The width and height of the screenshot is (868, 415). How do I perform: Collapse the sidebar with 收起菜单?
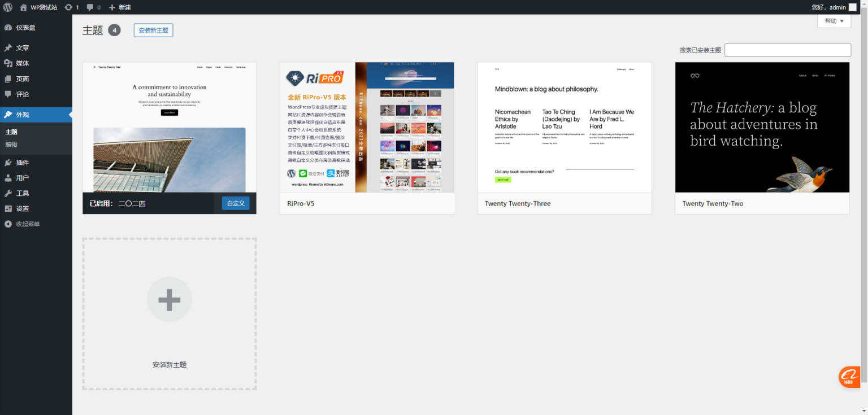pos(28,224)
